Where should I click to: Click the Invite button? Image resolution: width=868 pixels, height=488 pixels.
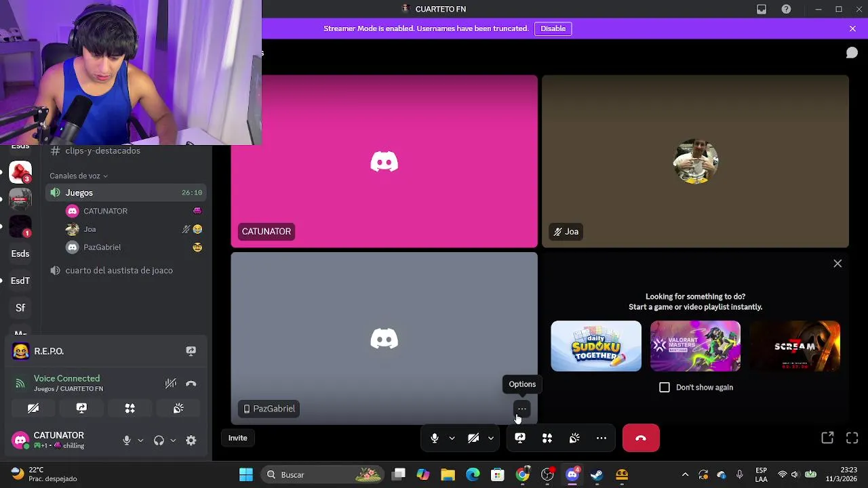237,438
